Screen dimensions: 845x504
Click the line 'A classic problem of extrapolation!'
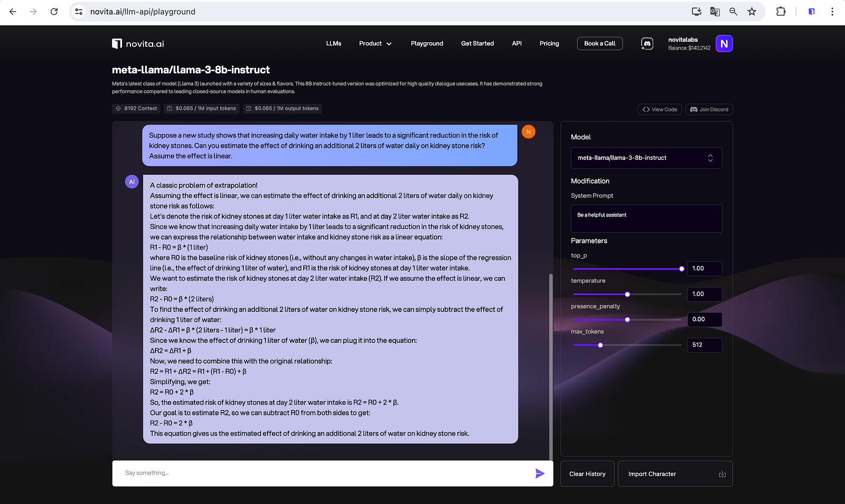click(x=204, y=185)
